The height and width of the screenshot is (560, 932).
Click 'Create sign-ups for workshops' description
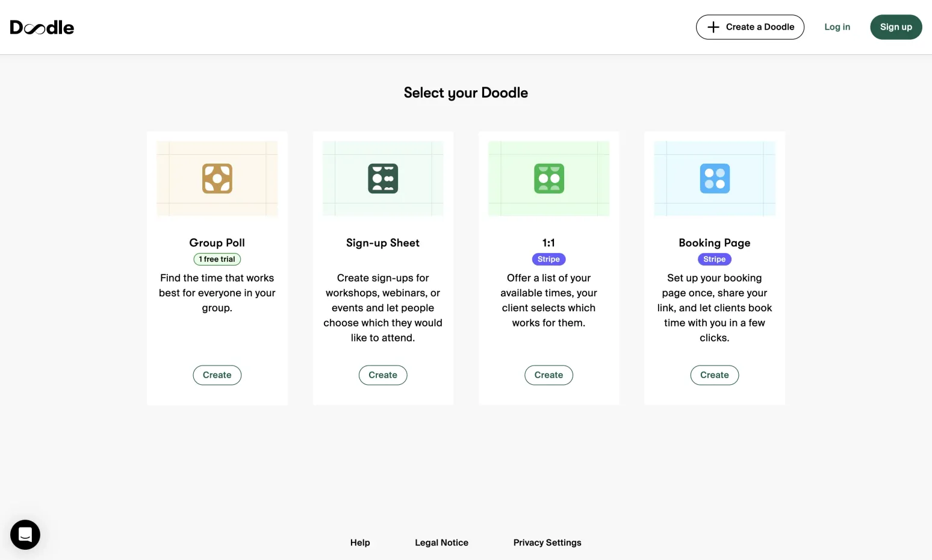[x=383, y=308]
